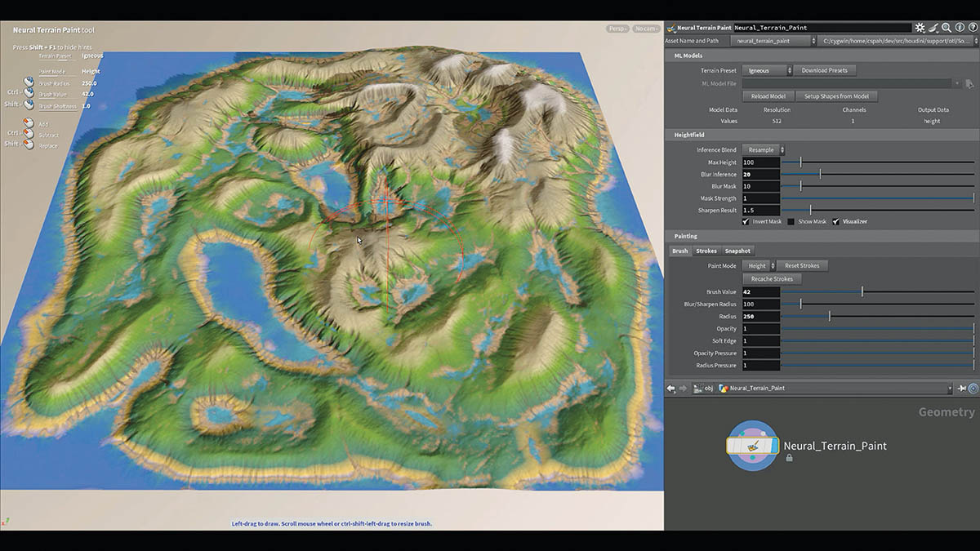Click the ML Model File chooser icon
This screenshot has height=551, width=980.
tap(969, 83)
